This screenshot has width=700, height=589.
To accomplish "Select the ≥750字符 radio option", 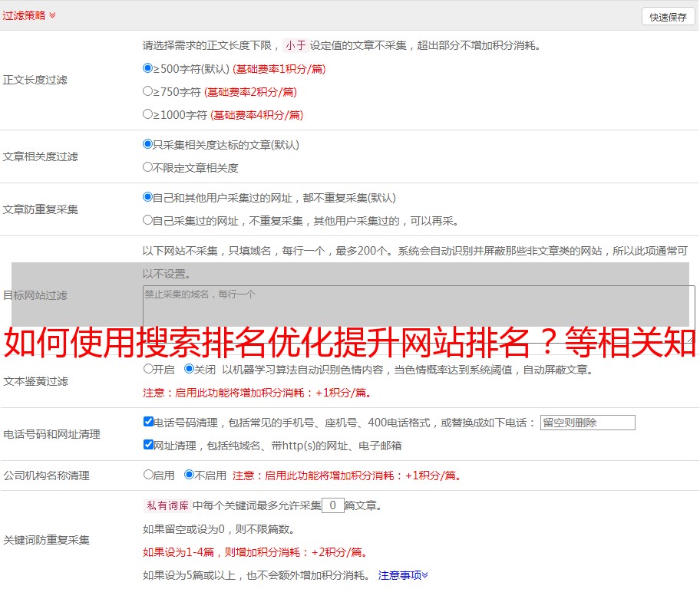I will click(x=147, y=91).
